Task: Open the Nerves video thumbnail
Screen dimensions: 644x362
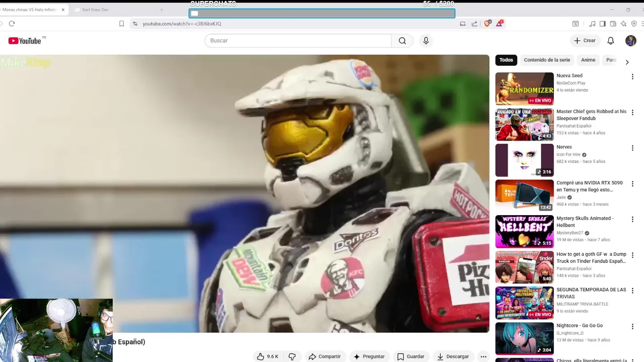Action: coord(524,160)
